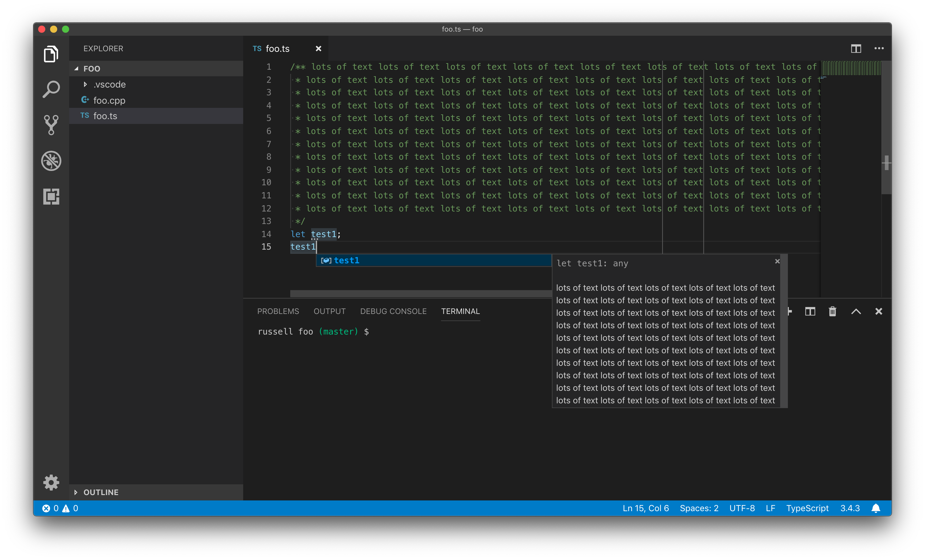The image size is (925, 560).
Task: Click the minimap code preview
Action: click(x=851, y=69)
